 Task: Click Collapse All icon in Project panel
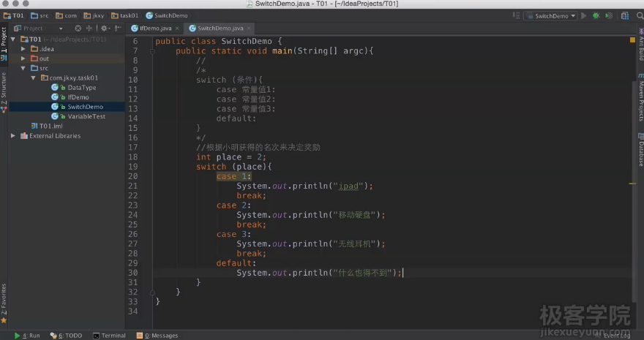90,29
